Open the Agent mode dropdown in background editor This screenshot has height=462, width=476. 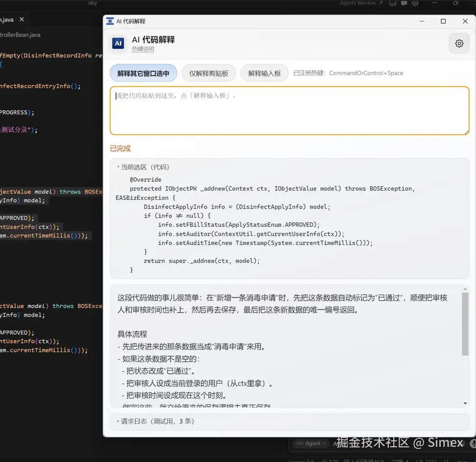[311, 443]
